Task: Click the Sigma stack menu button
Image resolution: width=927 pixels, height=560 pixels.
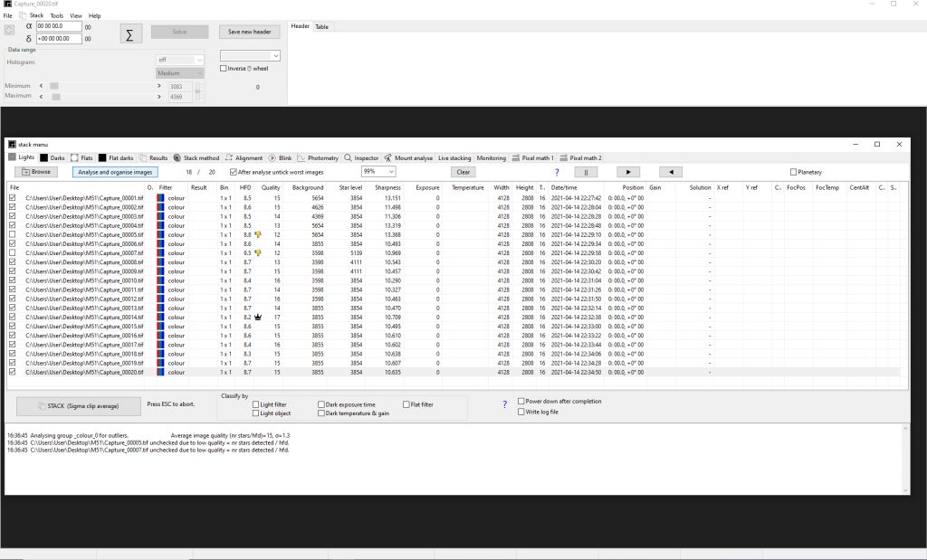Action: (x=129, y=34)
